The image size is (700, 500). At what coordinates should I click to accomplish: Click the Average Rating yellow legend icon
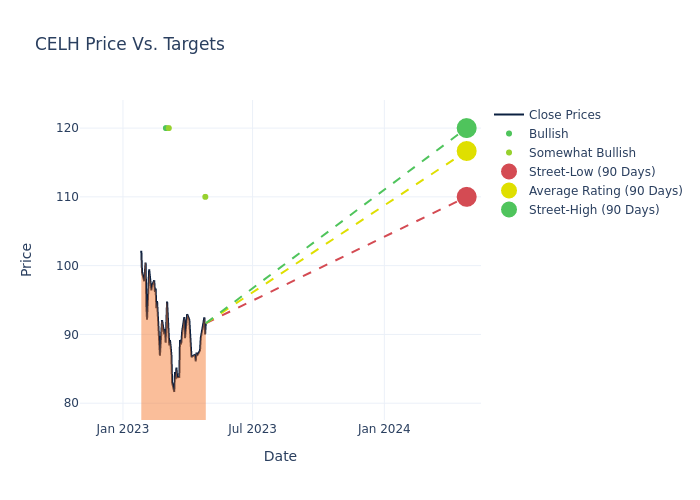click(x=509, y=191)
